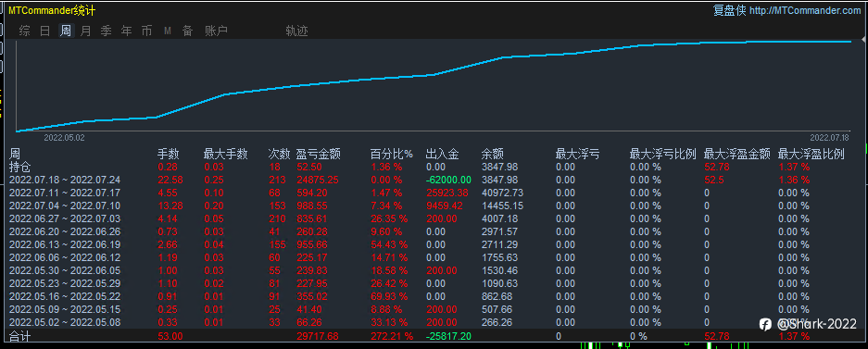Click the 9459.42 deposit cell
The image size is (868, 349).
pos(444,206)
